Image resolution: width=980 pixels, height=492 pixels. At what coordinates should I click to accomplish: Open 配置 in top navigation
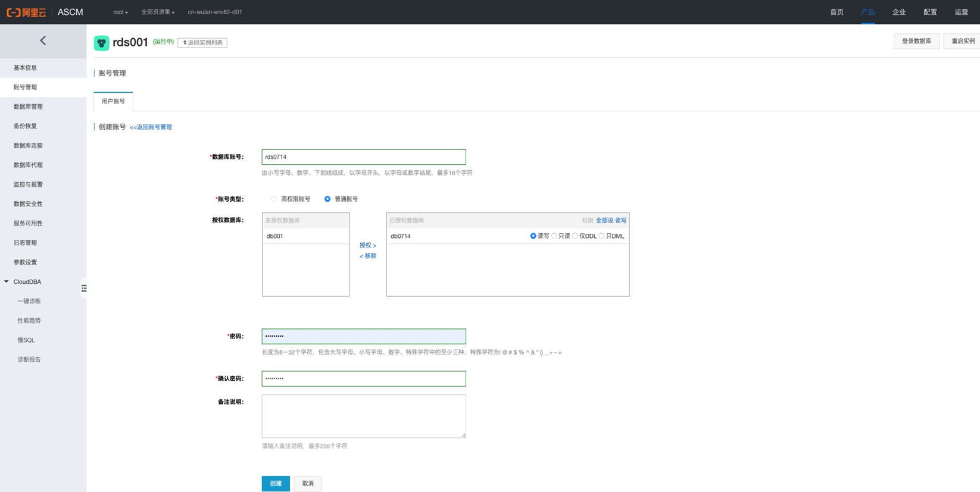click(930, 12)
